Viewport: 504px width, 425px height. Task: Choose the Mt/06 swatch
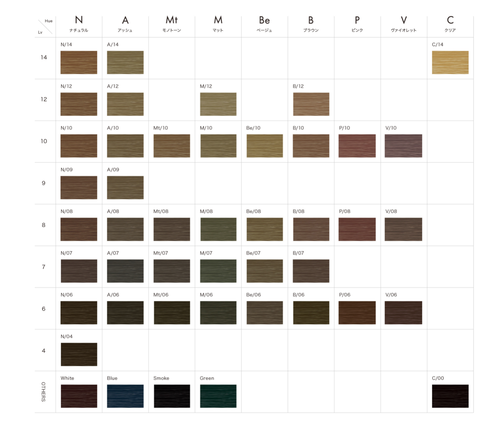click(172, 313)
